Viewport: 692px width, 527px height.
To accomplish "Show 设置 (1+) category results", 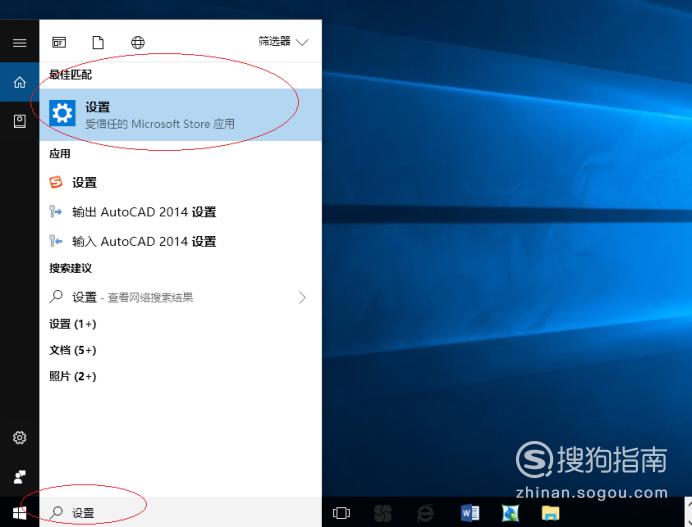I will click(x=73, y=324).
